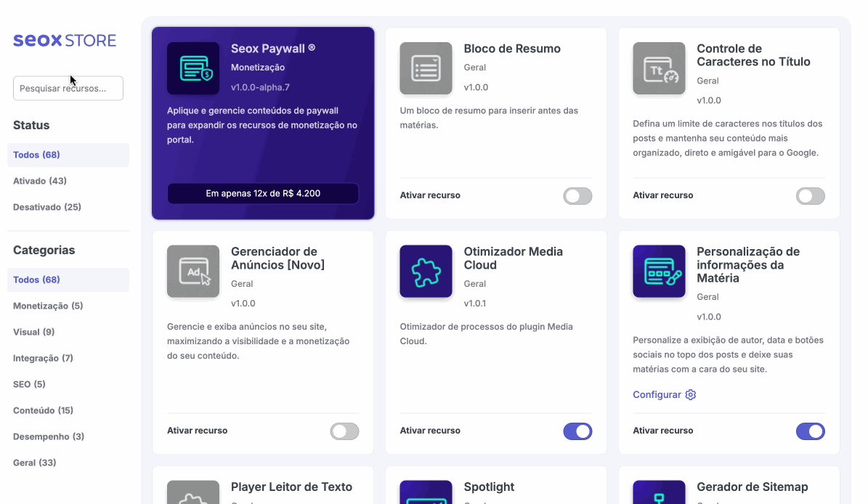Click the Otimizador Media Cloud puzzle icon

pos(426,271)
